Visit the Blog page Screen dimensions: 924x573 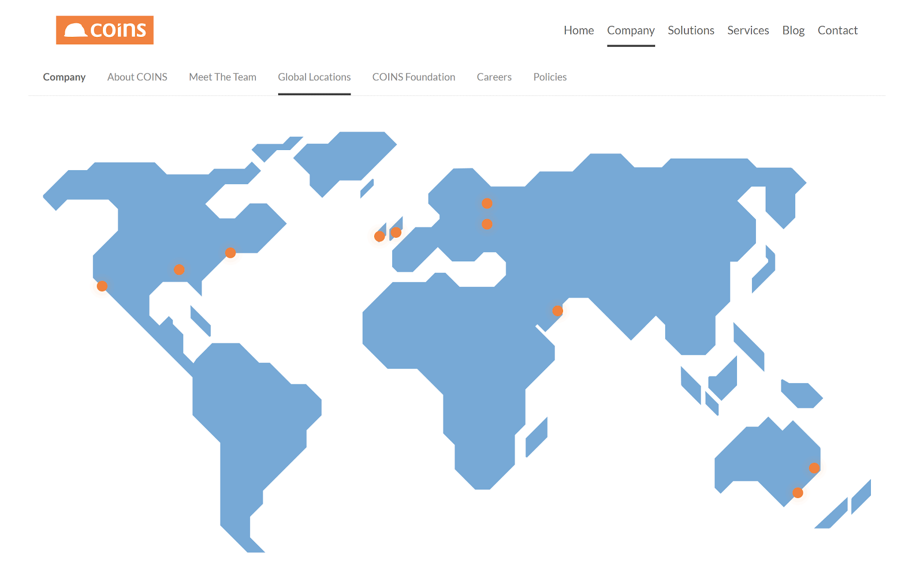click(x=793, y=31)
